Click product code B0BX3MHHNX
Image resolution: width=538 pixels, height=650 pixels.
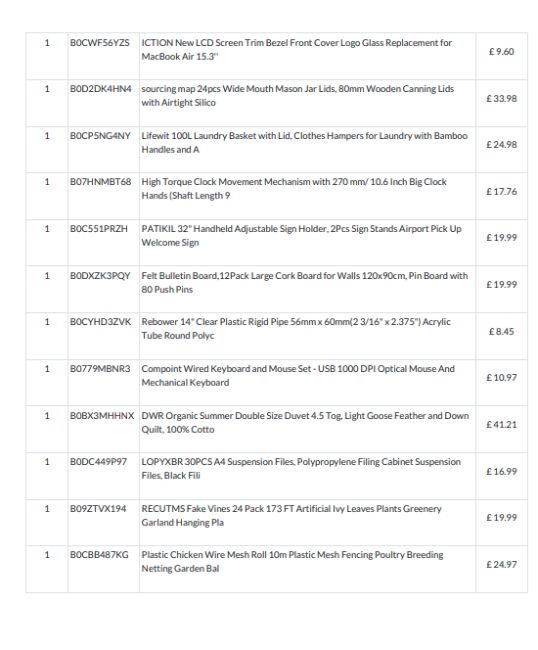(x=102, y=415)
